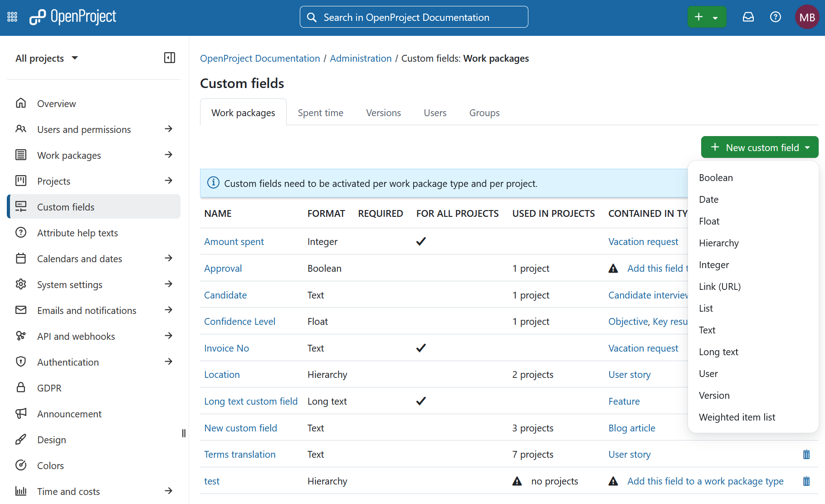
Task: Open the grid apps launcher icon
Action: 12,17
